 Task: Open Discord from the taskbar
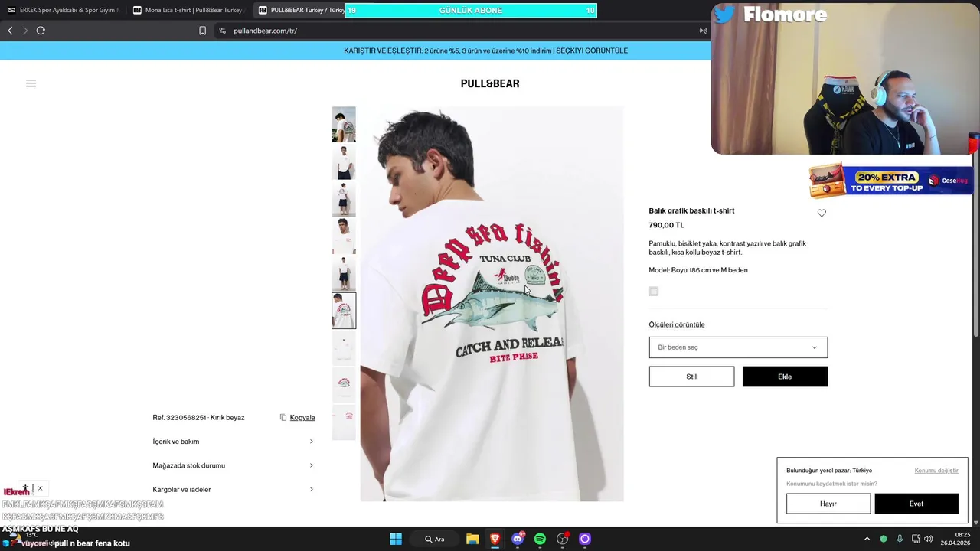click(x=518, y=539)
